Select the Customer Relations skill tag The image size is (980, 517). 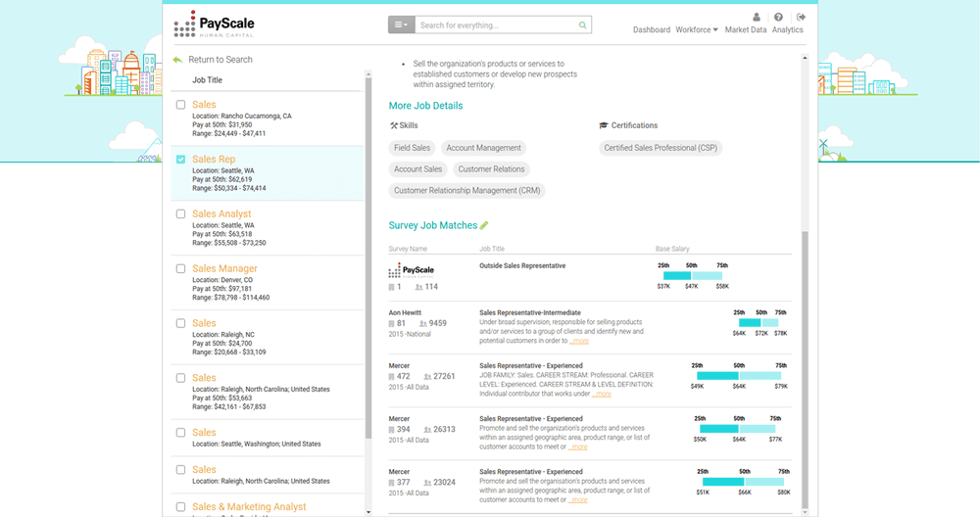tap(491, 169)
